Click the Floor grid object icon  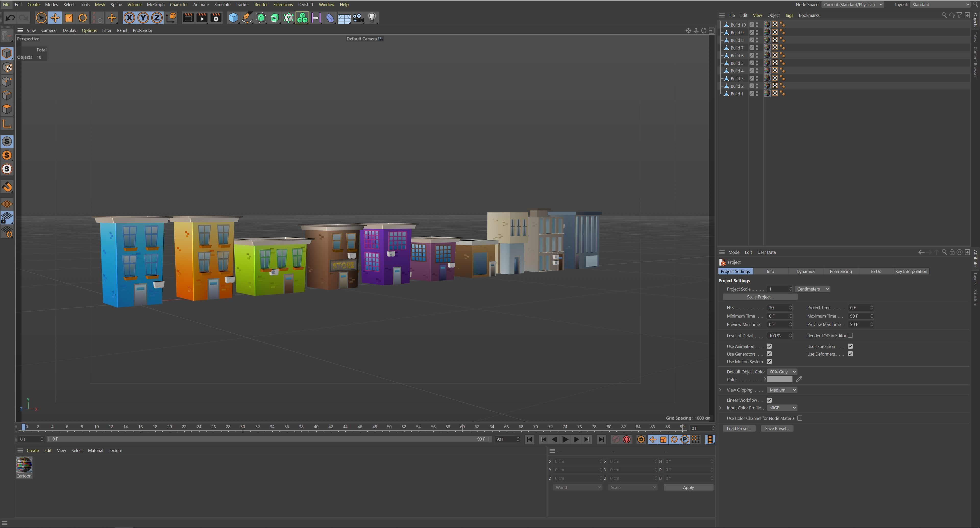(344, 18)
